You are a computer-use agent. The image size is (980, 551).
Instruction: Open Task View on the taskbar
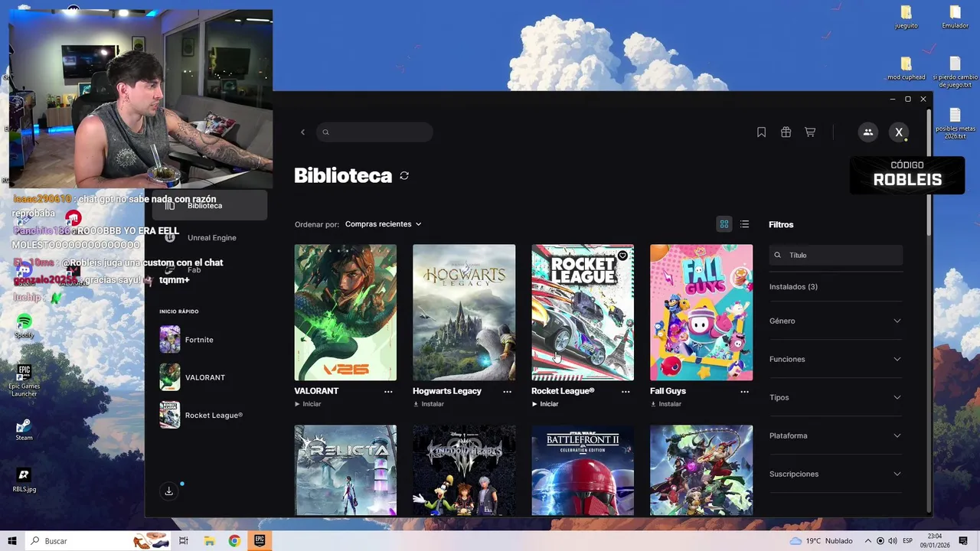[x=184, y=541]
